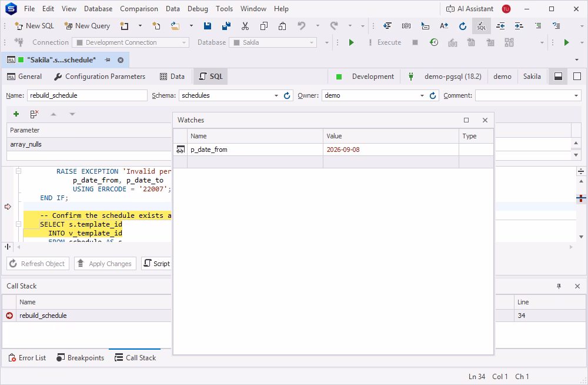Click the New SQL toolbar button
The width and height of the screenshot is (588, 385).
35,26
